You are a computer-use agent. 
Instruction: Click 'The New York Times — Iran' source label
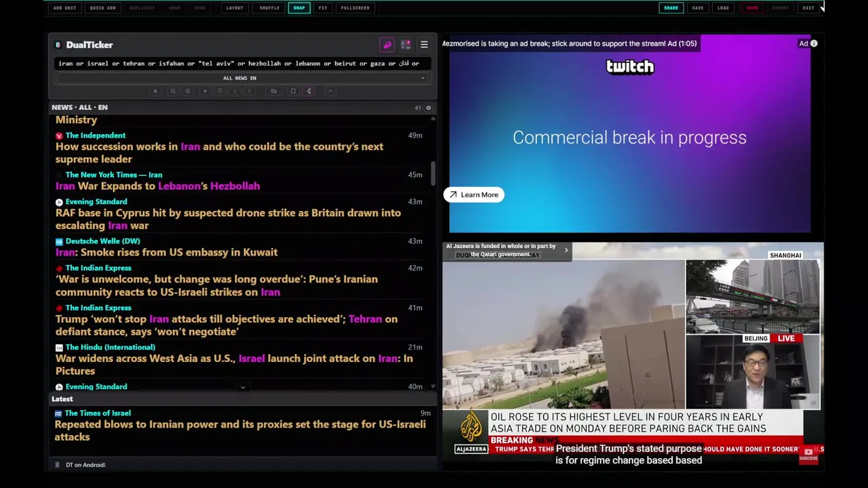tap(114, 175)
